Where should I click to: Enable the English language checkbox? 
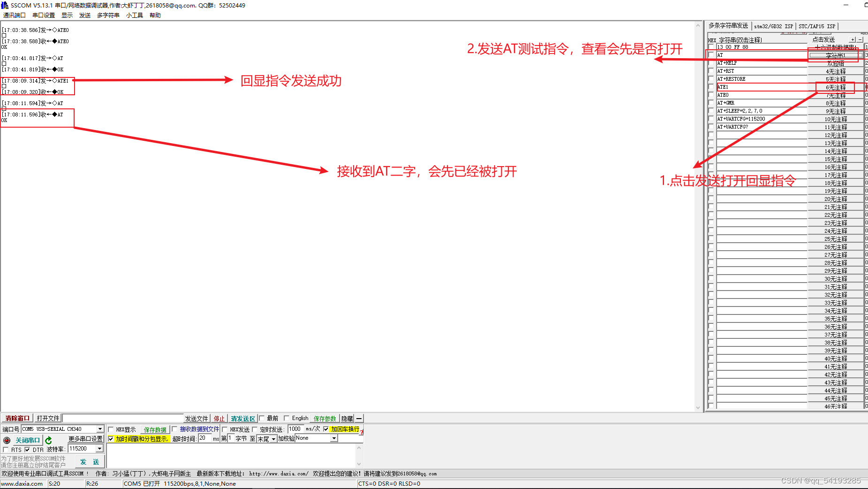click(x=287, y=418)
